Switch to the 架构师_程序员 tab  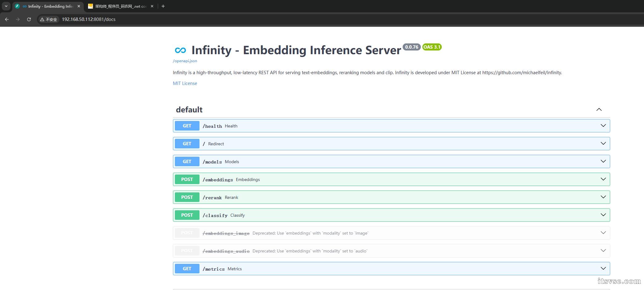pos(121,6)
